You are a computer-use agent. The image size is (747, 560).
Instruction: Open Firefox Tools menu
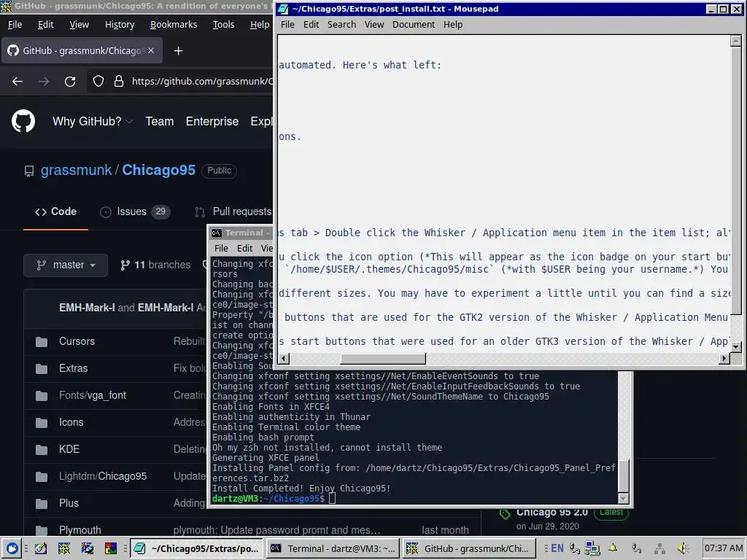(223, 24)
